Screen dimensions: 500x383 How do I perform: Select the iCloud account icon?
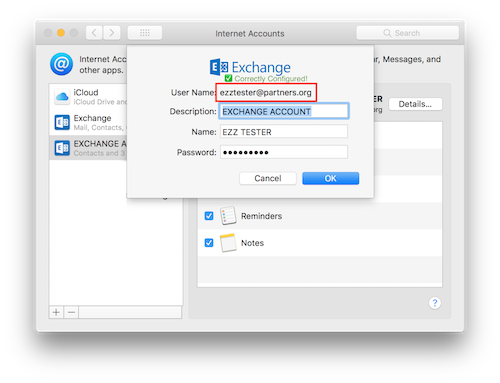pos(62,97)
